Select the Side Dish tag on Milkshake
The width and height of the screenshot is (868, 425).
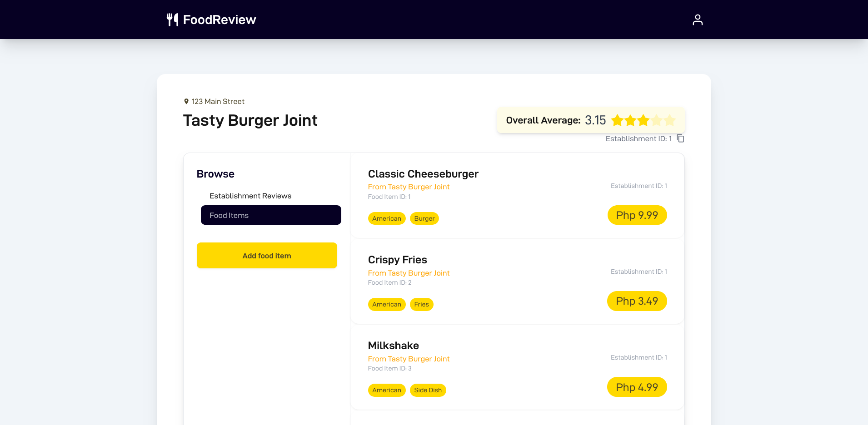(428, 390)
